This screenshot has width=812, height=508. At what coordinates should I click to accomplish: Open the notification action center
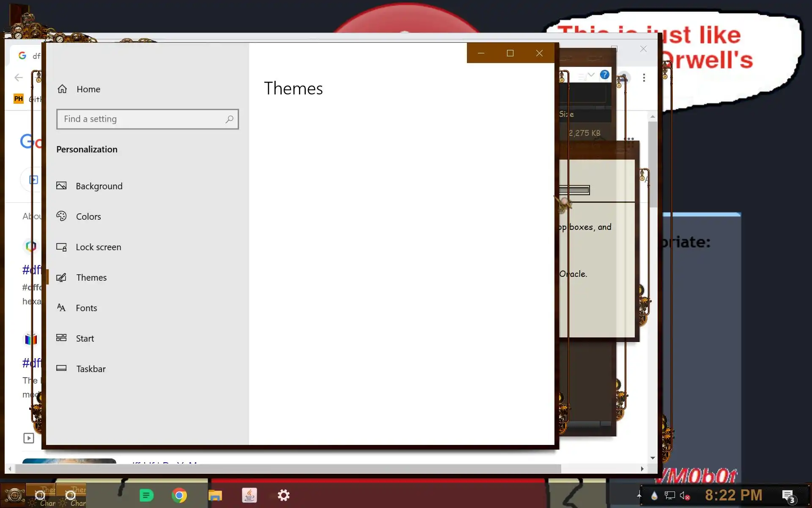[x=788, y=495]
